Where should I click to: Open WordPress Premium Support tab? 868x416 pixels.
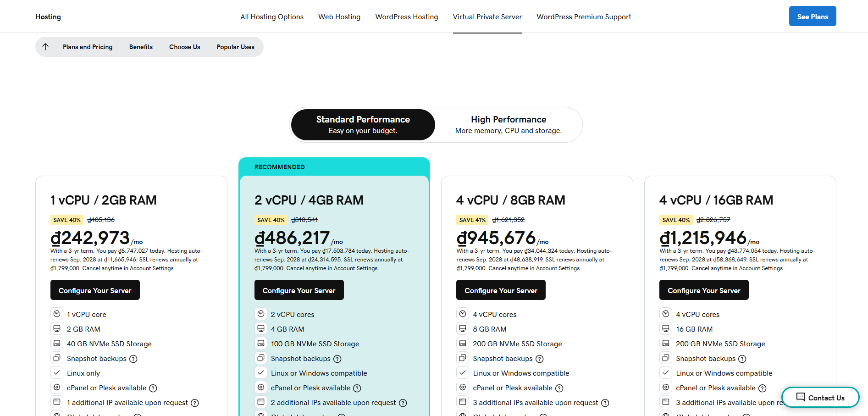(584, 17)
